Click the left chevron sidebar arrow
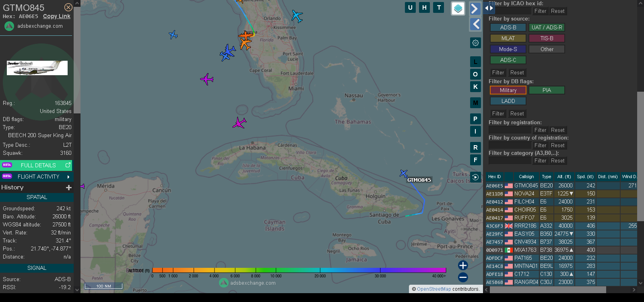Image resolution: width=644 pixels, height=302 pixels. [475, 24]
